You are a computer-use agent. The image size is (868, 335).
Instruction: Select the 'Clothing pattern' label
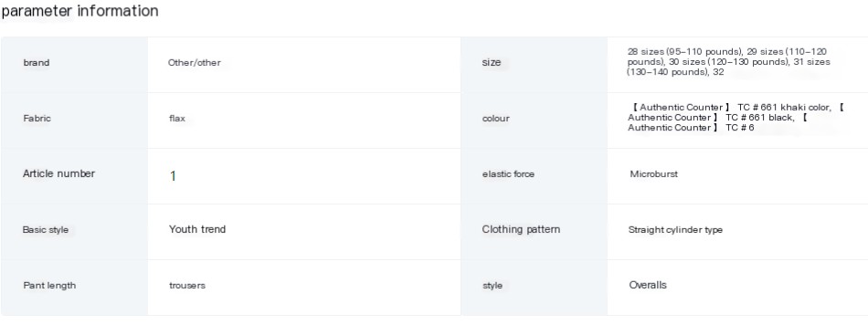(x=521, y=229)
